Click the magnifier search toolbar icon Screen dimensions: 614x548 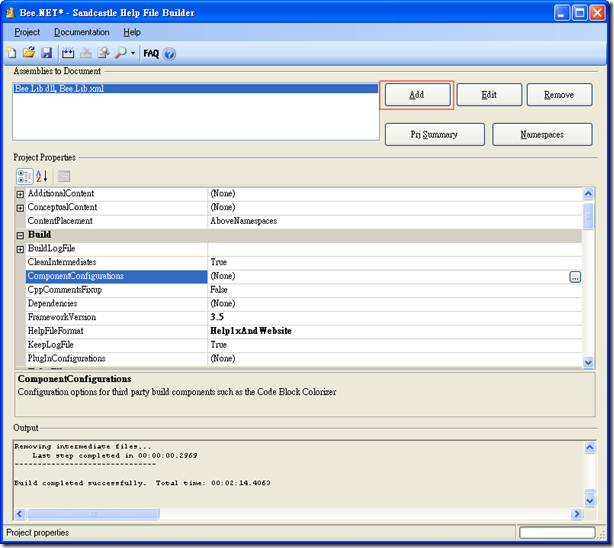click(x=121, y=53)
